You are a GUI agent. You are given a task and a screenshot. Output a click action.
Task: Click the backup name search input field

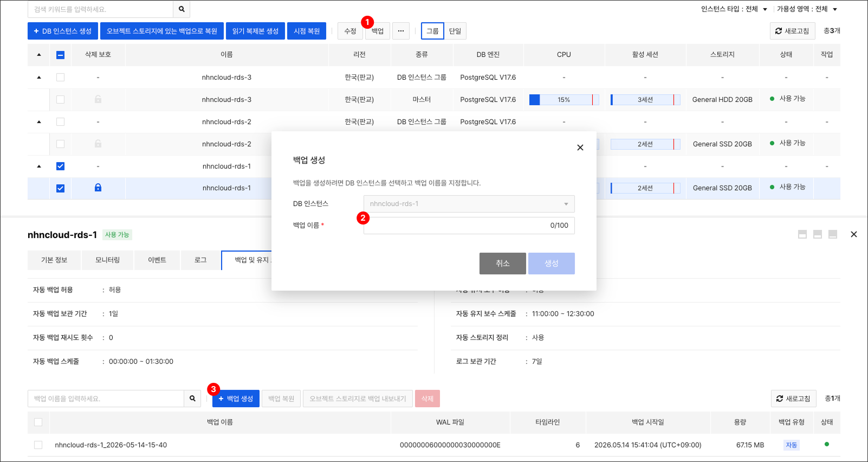(106, 399)
